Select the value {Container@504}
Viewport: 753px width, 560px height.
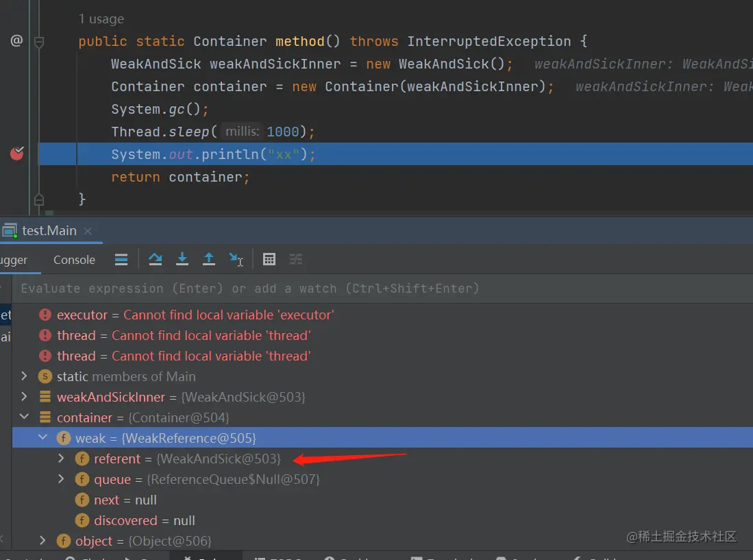point(179,418)
